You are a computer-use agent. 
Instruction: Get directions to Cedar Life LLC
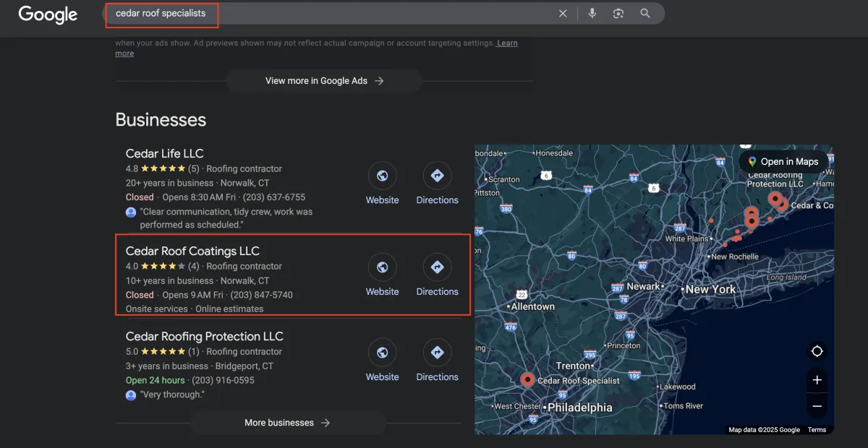click(x=437, y=176)
